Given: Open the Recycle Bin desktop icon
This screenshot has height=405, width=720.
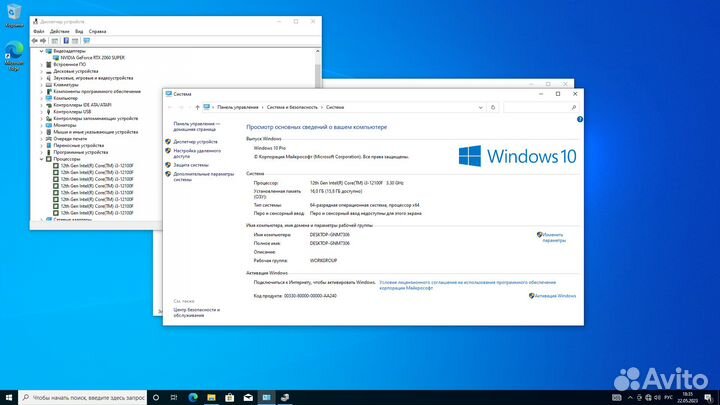Looking at the screenshot, I should pyautogui.click(x=14, y=15).
